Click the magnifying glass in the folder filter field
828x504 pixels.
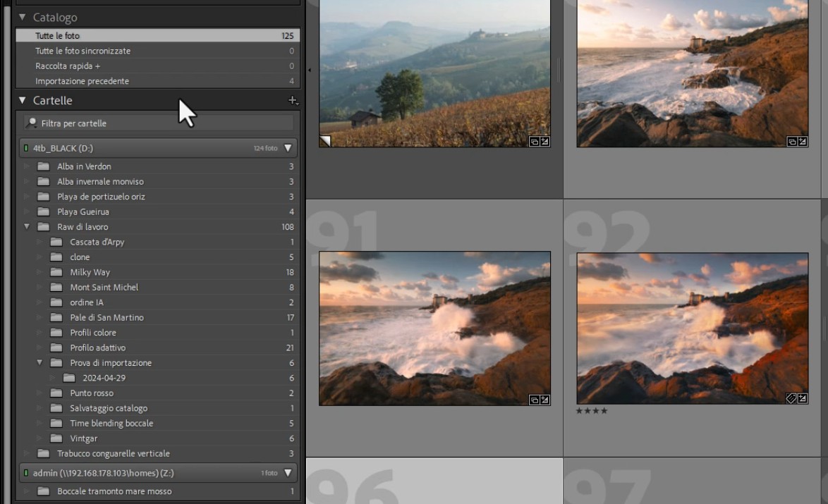click(x=30, y=123)
